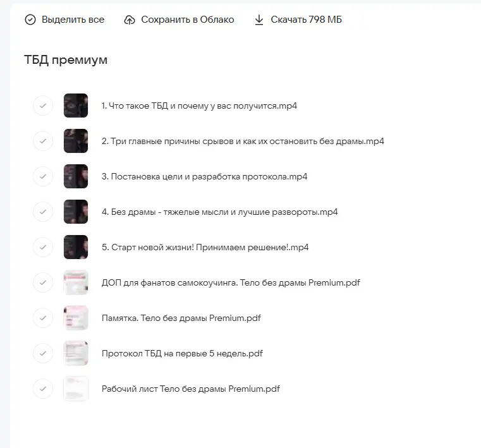Open 5. Старт новой жизни video name
Screen dimensions: 481x448
point(205,247)
